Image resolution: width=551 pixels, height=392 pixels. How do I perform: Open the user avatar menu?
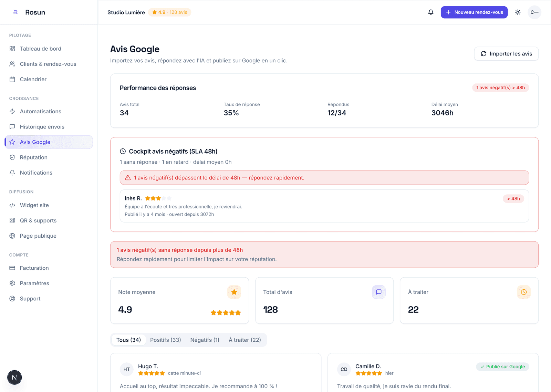point(534,12)
